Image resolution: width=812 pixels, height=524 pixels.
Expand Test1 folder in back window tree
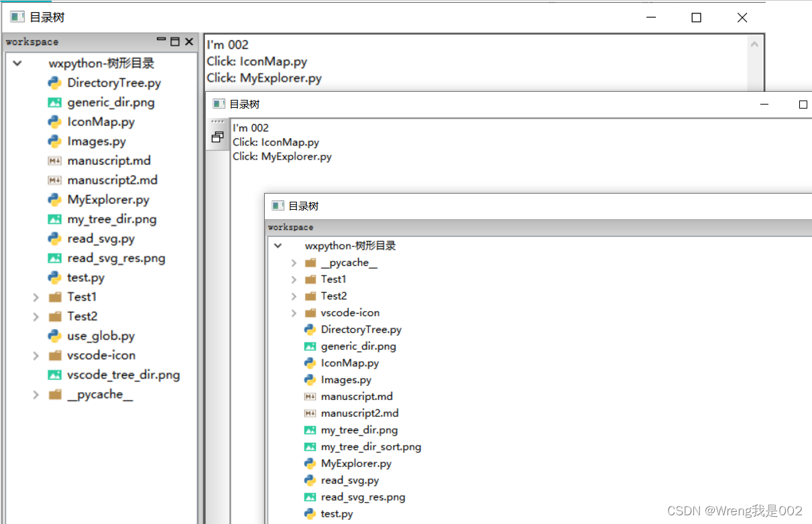[36, 297]
